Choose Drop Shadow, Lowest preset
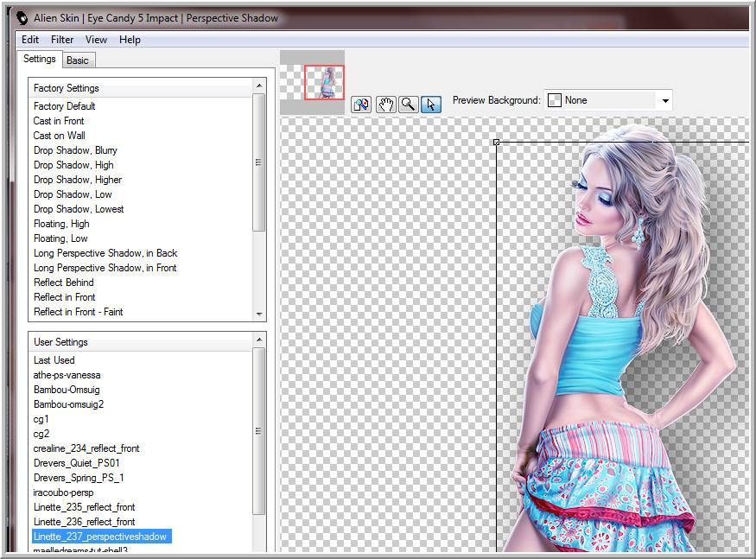 click(x=79, y=209)
